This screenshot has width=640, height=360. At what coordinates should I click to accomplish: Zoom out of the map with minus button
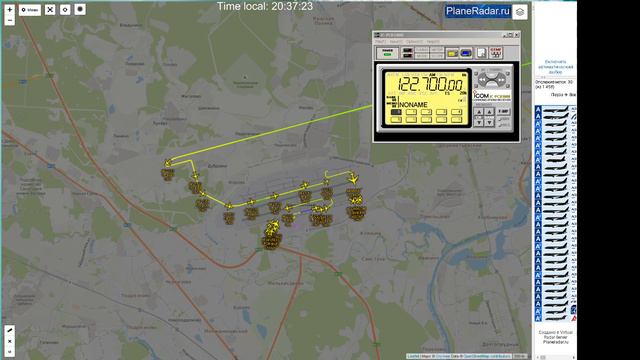click(x=9, y=20)
